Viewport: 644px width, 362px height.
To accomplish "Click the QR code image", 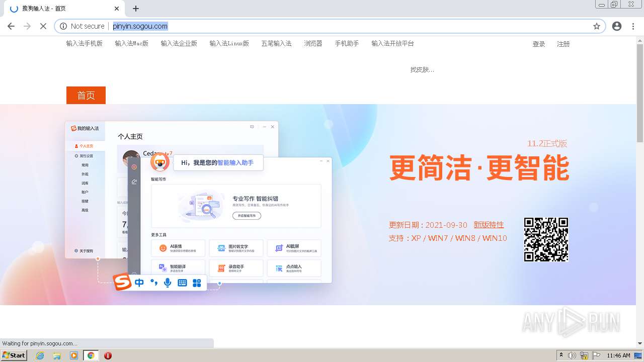I will pyautogui.click(x=546, y=239).
